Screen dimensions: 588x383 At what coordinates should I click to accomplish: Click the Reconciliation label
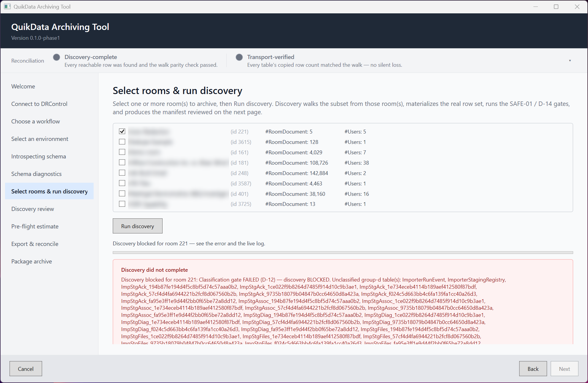(28, 61)
